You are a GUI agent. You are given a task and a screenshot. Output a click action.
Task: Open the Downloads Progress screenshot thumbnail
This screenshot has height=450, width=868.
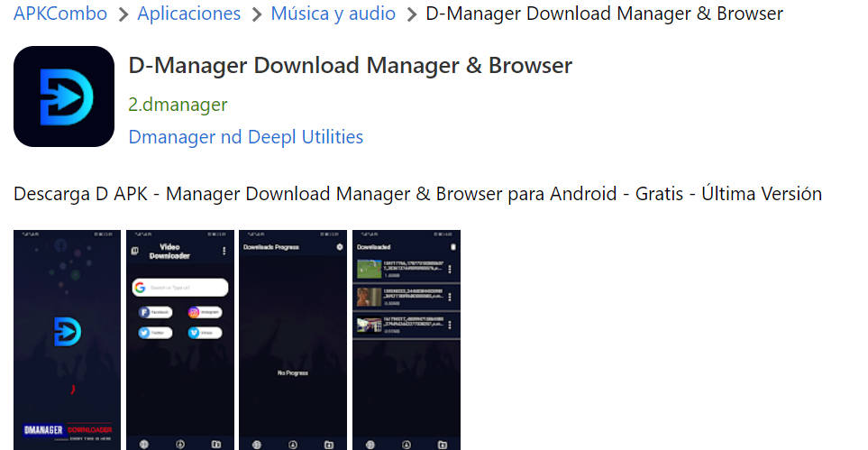[x=293, y=340]
